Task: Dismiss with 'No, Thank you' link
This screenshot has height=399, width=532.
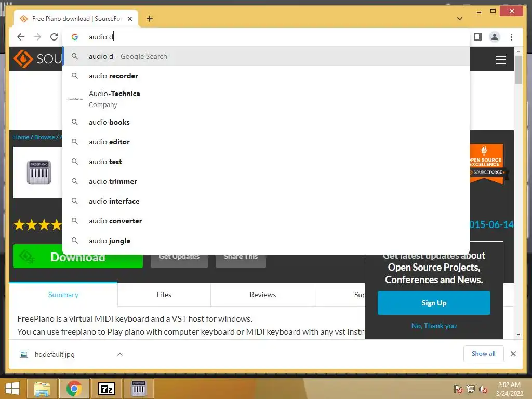Action: point(434,326)
